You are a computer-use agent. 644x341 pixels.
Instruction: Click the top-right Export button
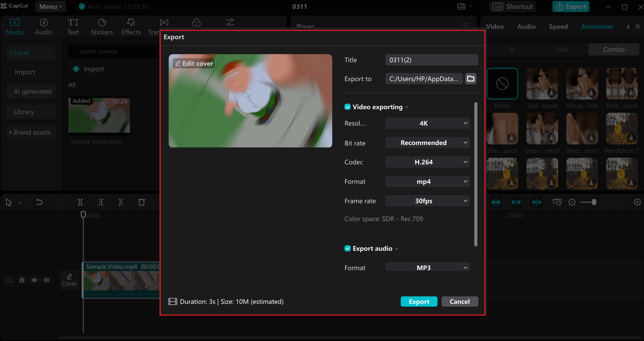tap(571, 7)
